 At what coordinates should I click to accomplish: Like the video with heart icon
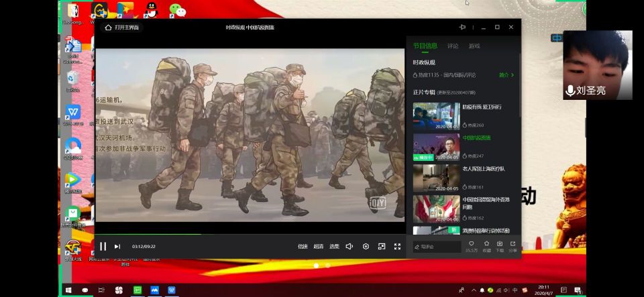click(x=471, y=245)
